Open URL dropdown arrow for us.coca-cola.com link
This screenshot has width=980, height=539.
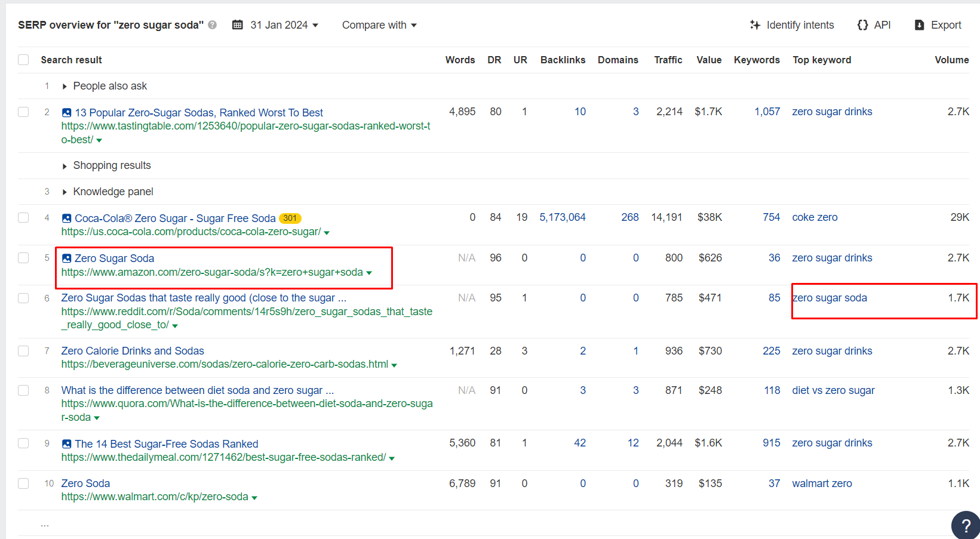tap(327, 232)
